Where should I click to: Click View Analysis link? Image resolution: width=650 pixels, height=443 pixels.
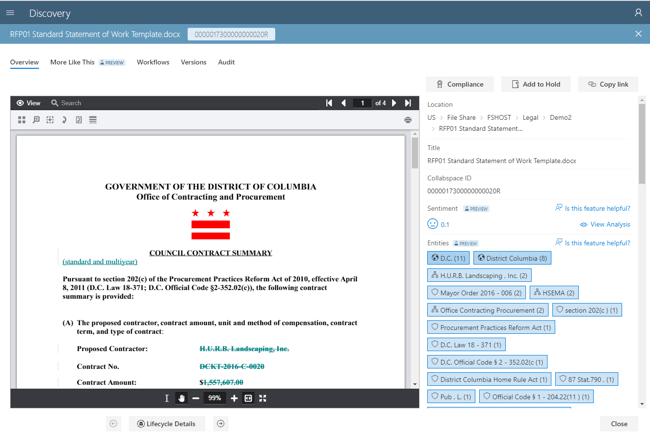(x=605, y=224)
